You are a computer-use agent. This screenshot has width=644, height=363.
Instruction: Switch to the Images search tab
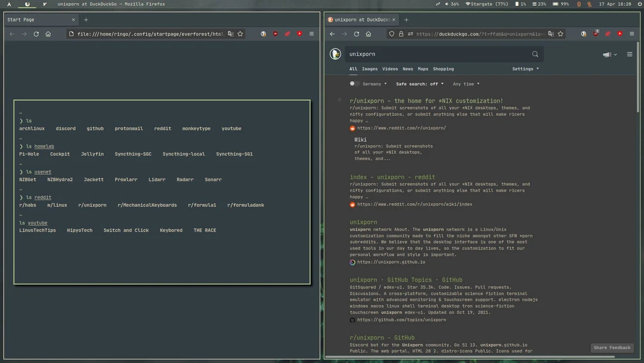(x=369, y=69)
